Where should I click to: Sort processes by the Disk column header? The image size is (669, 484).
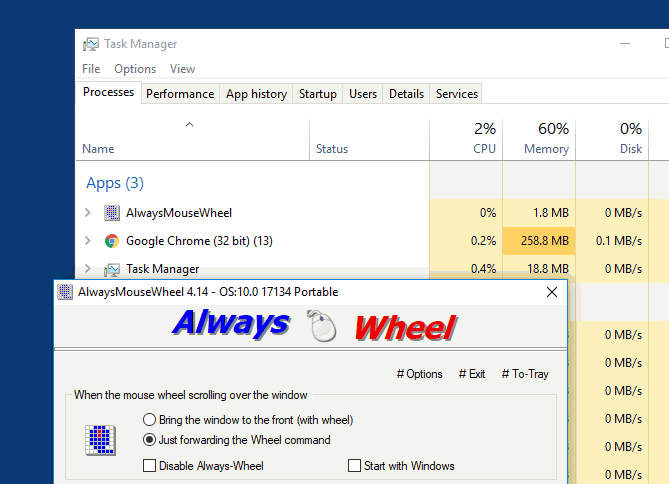[x=612, y=140]
